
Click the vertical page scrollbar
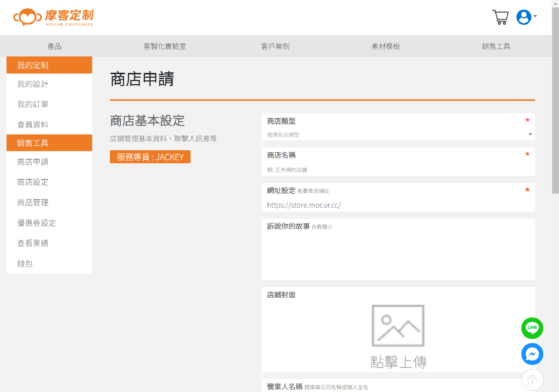click(555, 99)
